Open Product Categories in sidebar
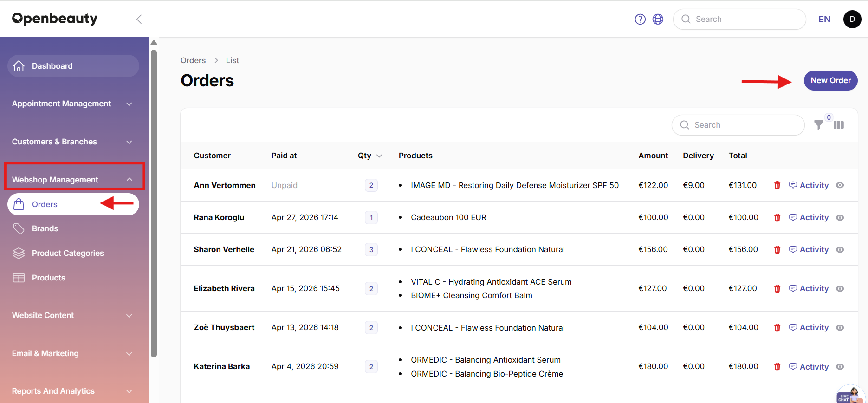Screen dimensions: 868x403 (73, 253)
